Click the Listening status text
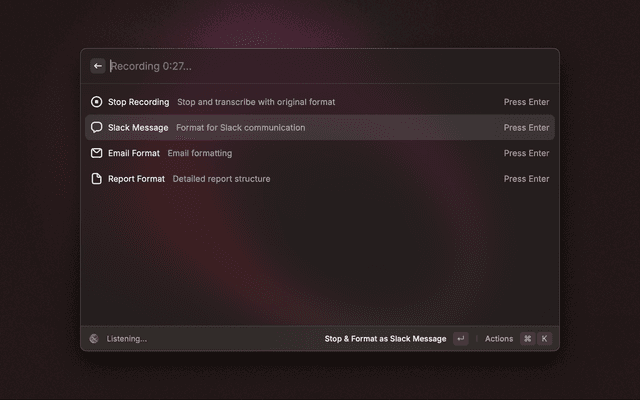 pyautogui.click(x=127, y=339)
